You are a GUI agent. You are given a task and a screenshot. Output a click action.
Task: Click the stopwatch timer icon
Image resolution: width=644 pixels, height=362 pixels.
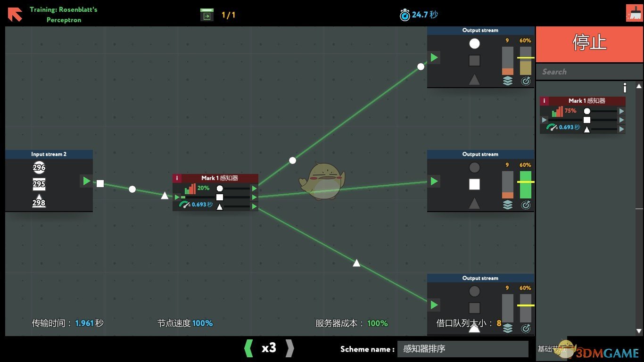(405, 15)
